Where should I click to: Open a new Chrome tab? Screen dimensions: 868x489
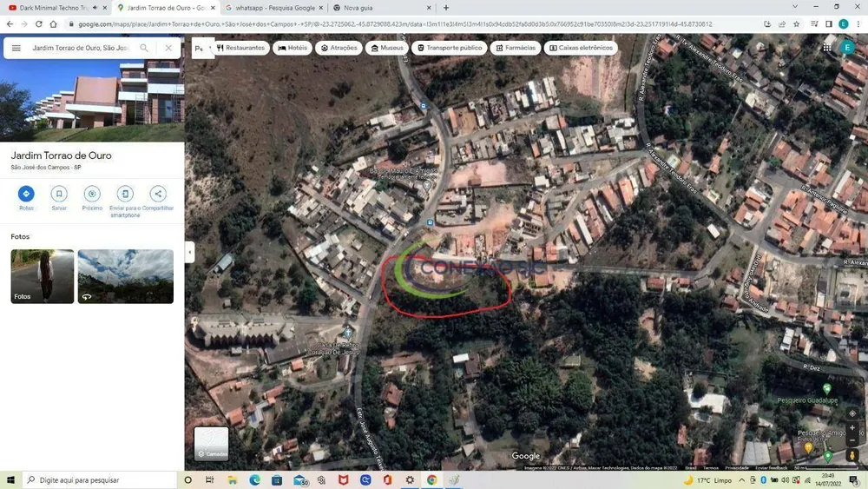[445, 8]
